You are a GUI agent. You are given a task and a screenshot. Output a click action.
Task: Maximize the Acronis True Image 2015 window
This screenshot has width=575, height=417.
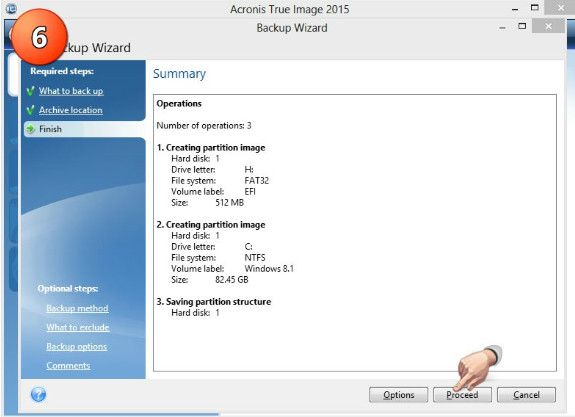click(535, 7)
